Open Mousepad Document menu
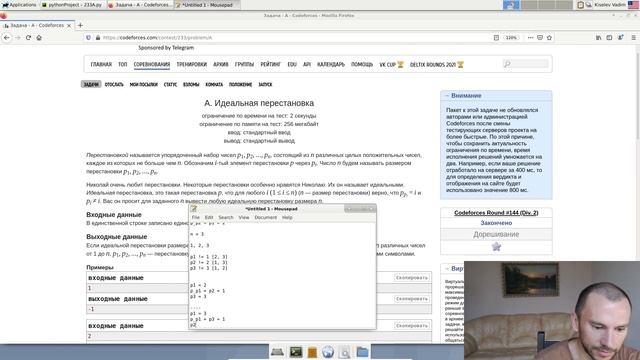This screenshot has width=640, height=360. click(x=266, y=218)
